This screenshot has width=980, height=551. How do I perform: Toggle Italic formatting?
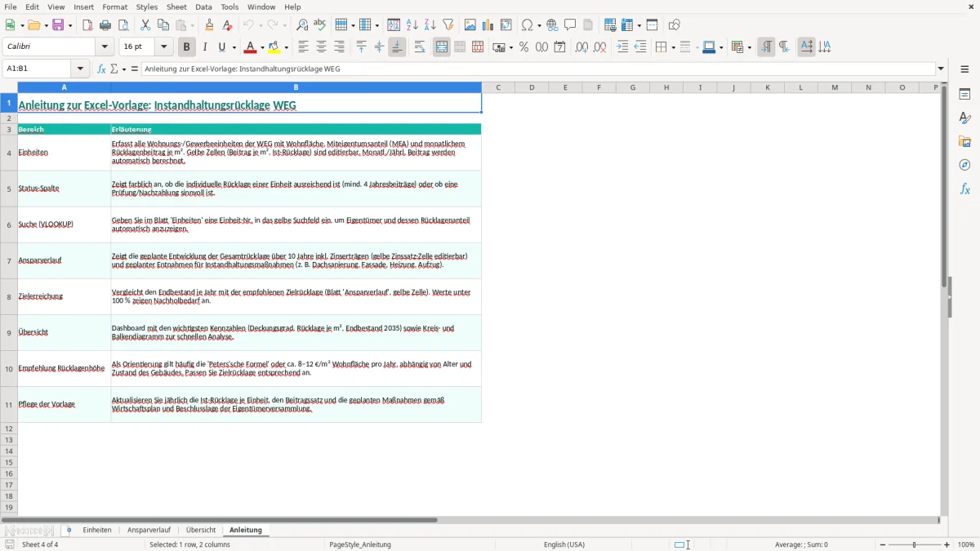pos(205,47)
